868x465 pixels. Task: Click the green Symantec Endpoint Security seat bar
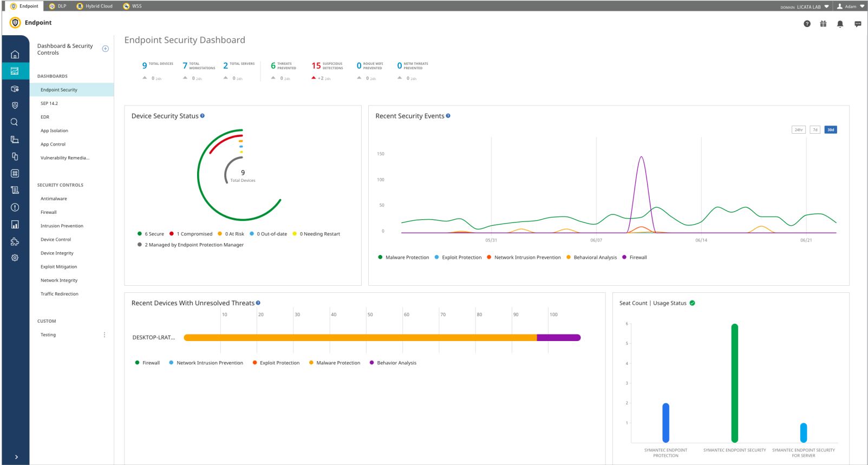tap(734, 383)
